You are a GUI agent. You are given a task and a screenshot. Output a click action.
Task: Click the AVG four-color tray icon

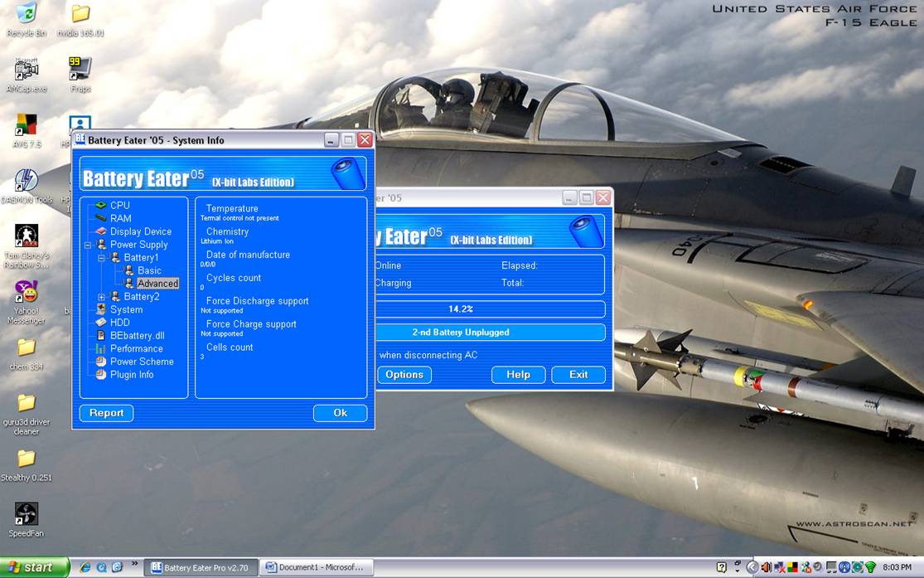pyautogui.click(x=792, y=567)
